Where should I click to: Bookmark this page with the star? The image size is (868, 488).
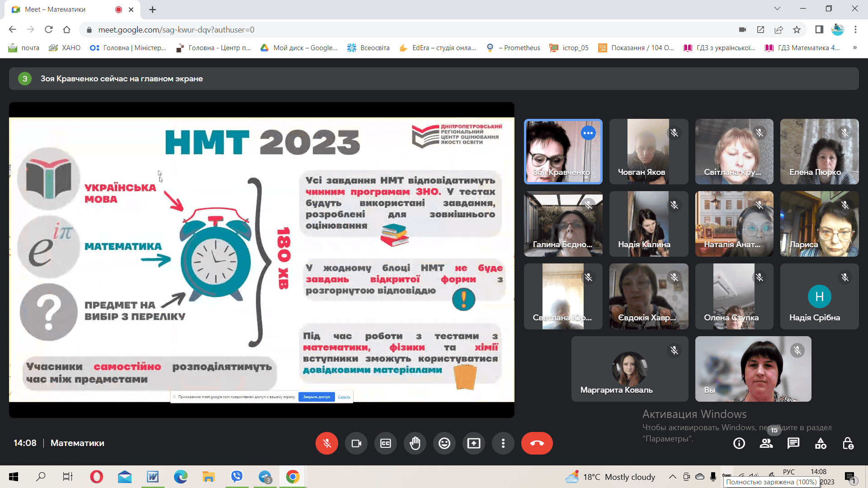(x=797, y=30)
